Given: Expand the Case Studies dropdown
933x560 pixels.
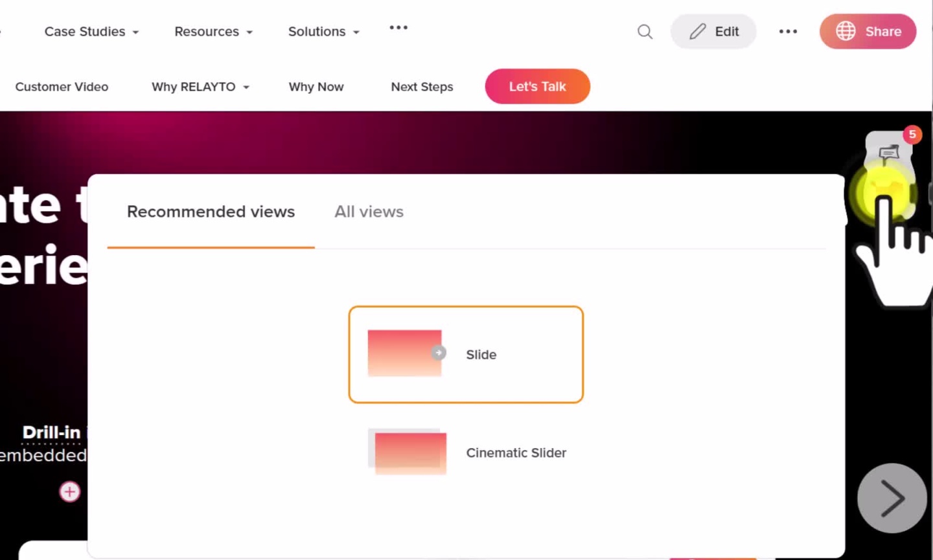Looking at the screenshot, I should 91,32.
